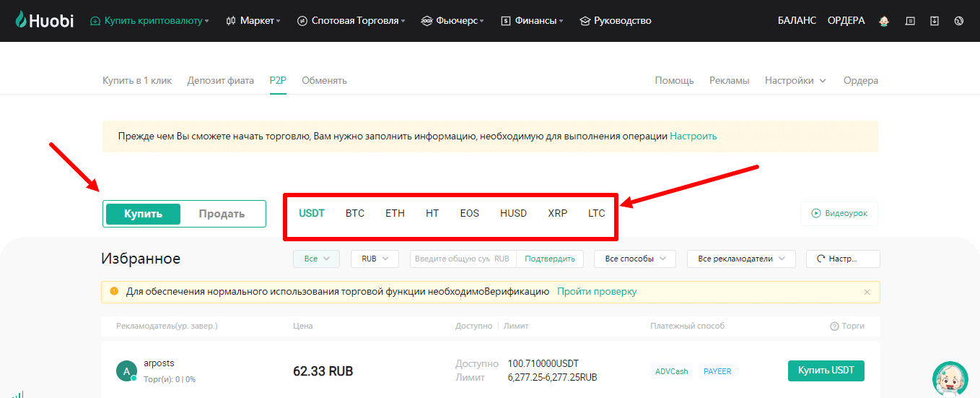The height and width of the screenshot is (398, 980).
Task: Dismiss the verification notice banner
Action: point(867,292)
